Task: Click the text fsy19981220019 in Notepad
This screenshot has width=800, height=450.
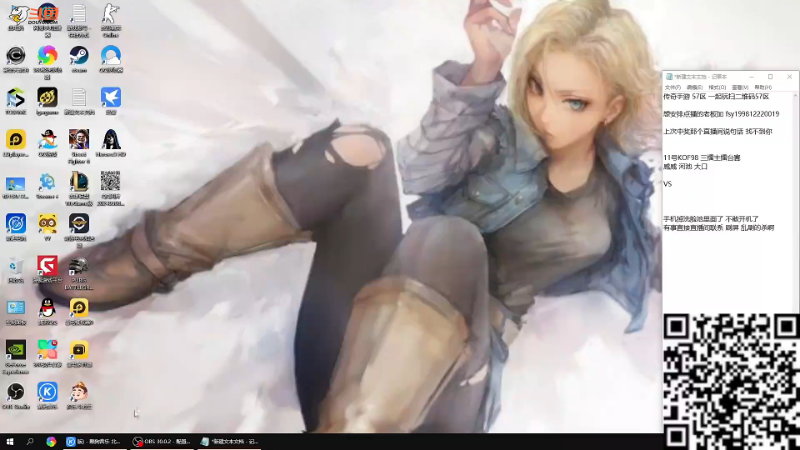Action: point(752,114)
